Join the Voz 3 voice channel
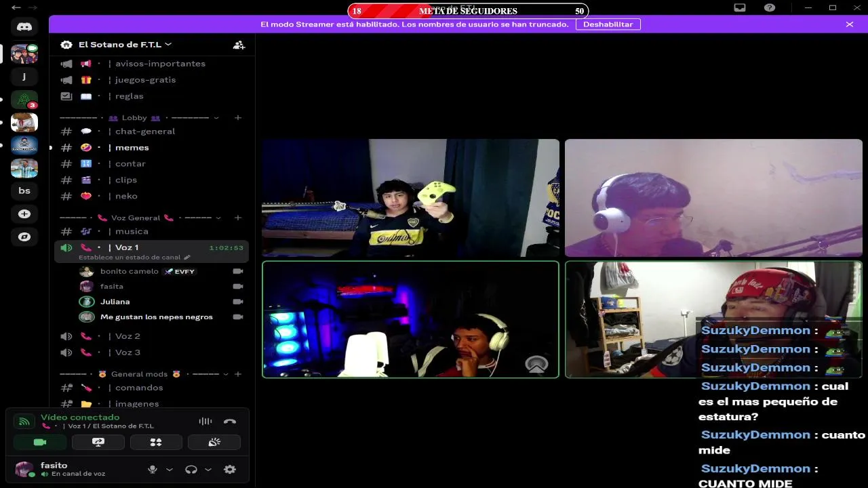868x488 pixels. (x=151, y=352)
